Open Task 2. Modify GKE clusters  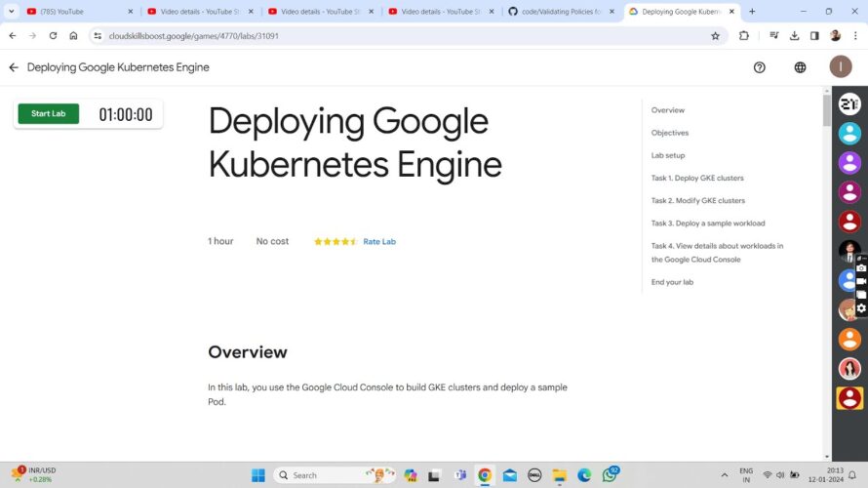(697, 200)
